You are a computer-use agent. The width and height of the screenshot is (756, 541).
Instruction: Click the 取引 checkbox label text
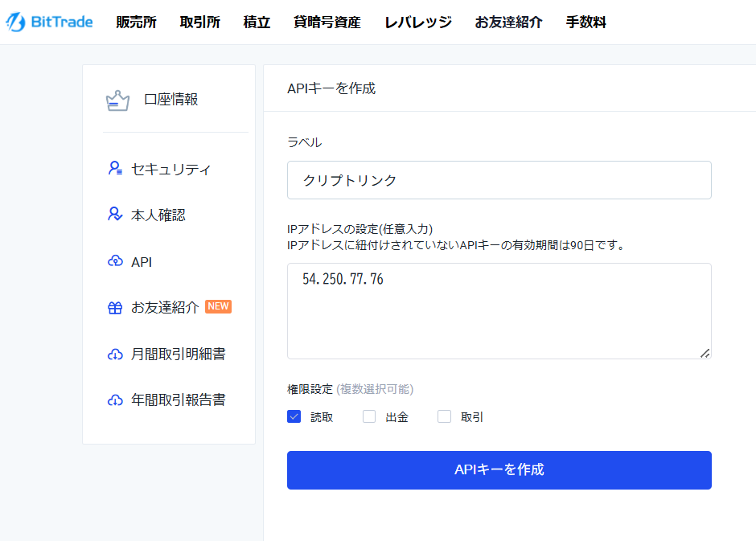click(471, 417)
